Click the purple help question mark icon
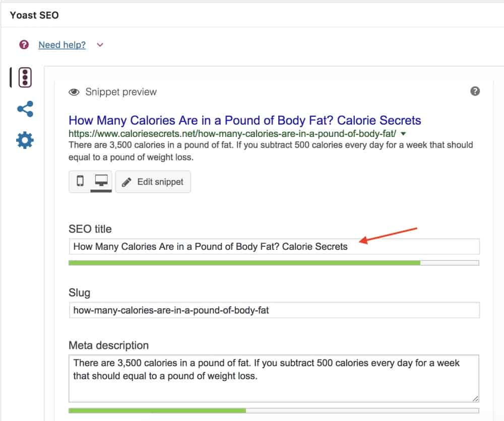The height and width of the screenshot is (421, 504). click(x=24, y=45)
